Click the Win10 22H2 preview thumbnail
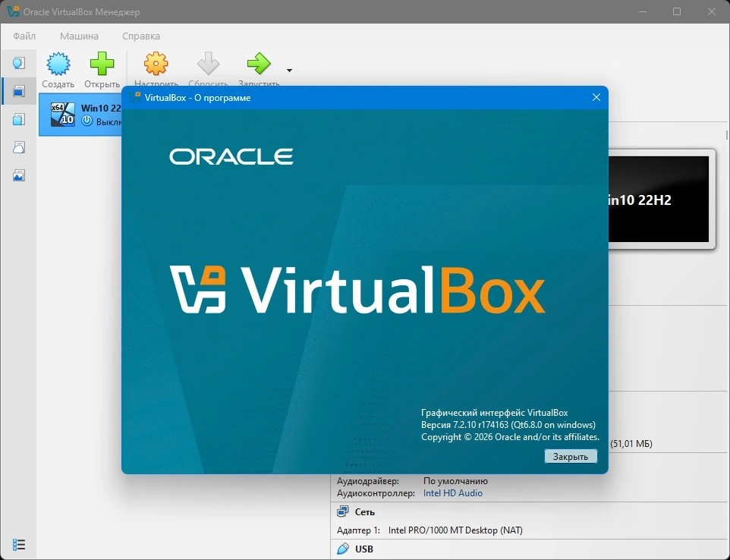Image resolution: width=730 pixels, height=560 pixels. point(659,200)
